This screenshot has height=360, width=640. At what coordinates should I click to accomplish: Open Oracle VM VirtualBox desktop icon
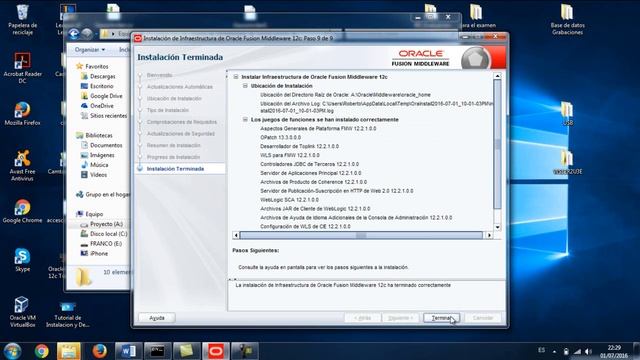pyautogui.click(x=22, y=312)
